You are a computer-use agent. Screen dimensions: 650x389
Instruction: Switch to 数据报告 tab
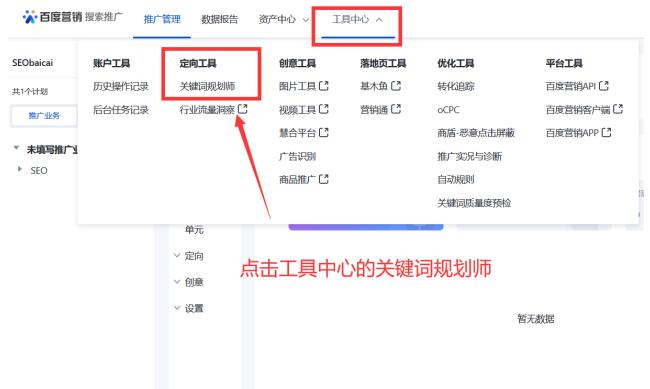pos(219,19)
